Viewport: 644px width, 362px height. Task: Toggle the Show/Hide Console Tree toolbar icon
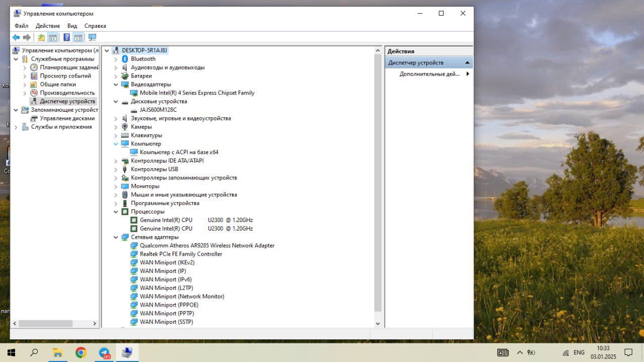point(52,37)
